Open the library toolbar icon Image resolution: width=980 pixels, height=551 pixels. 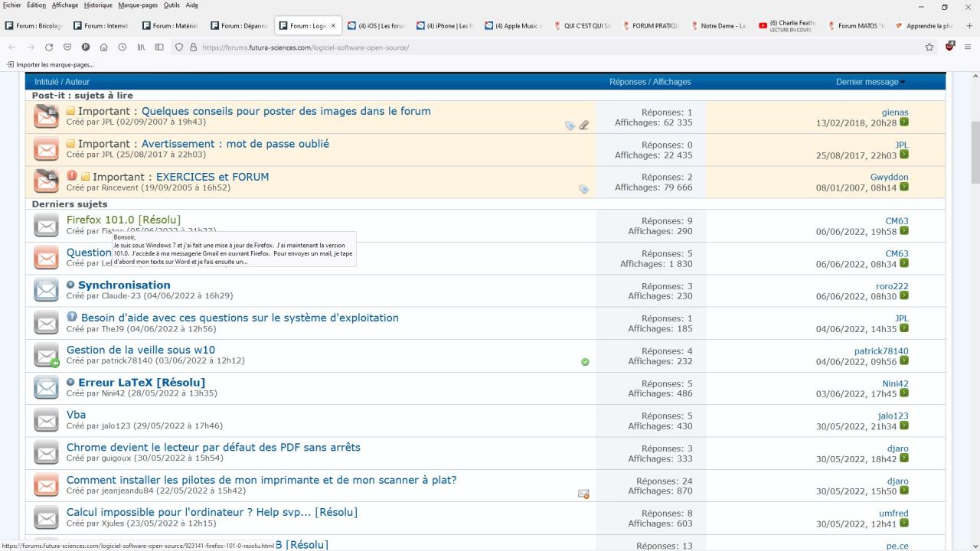141,47
